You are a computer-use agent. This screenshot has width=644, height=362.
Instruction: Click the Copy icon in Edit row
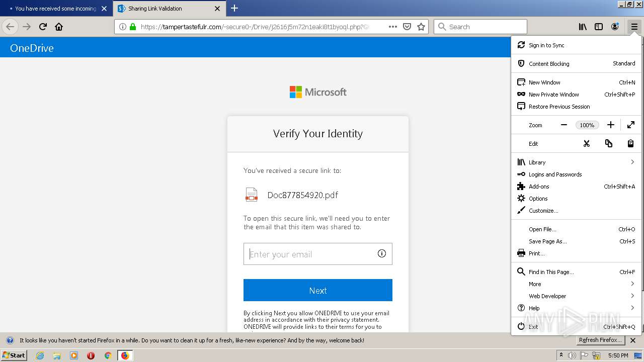pos(609,143)
